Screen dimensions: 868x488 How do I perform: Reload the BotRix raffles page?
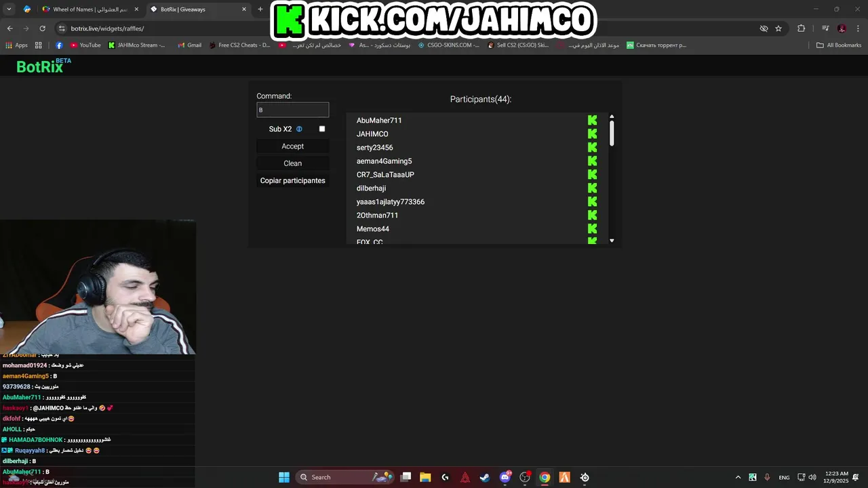(x=42, y=28)
